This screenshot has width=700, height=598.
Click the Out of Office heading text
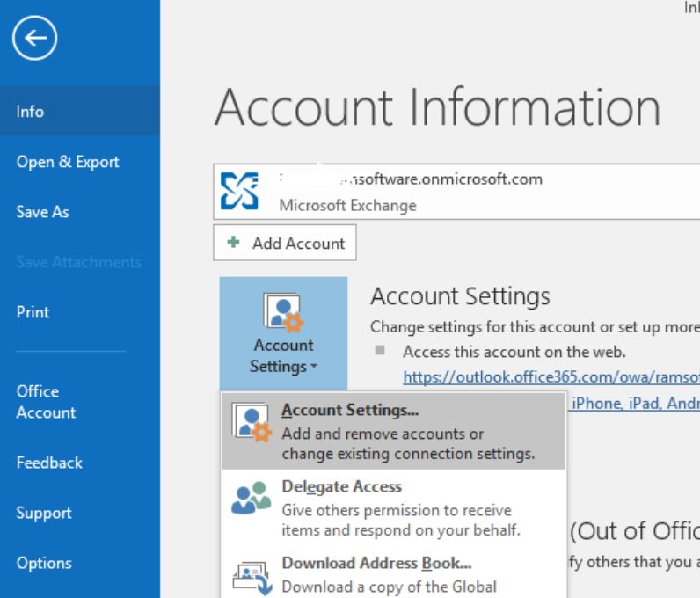coord(635,531)
